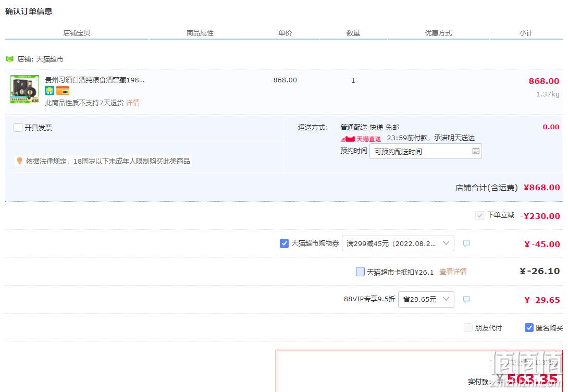
Task: Click the red shipping fee 0.00
Action: point(551,127)
